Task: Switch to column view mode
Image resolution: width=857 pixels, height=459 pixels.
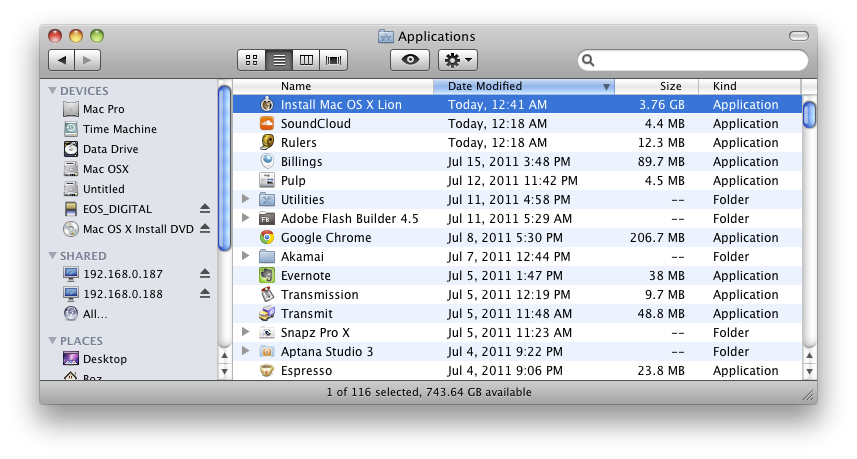Action: click(306, 60)
